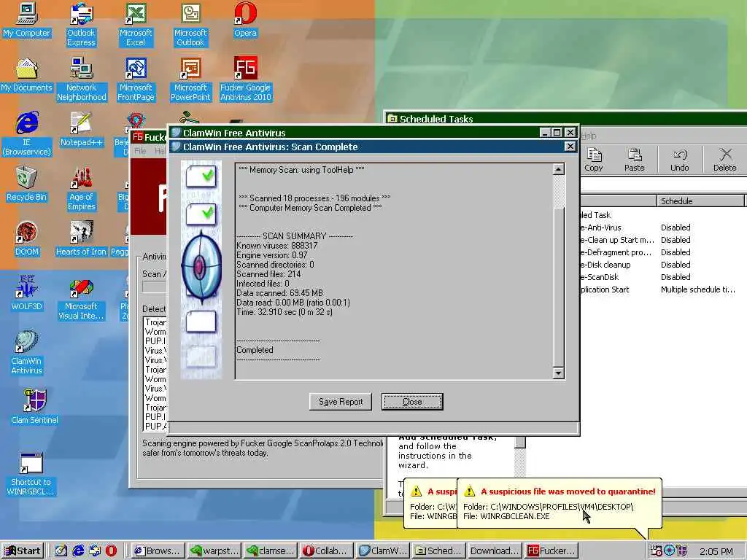Open the My Documents desktop folder
Image resolution: width=747 pixels, height=560 pixels.
click(27, 75)
